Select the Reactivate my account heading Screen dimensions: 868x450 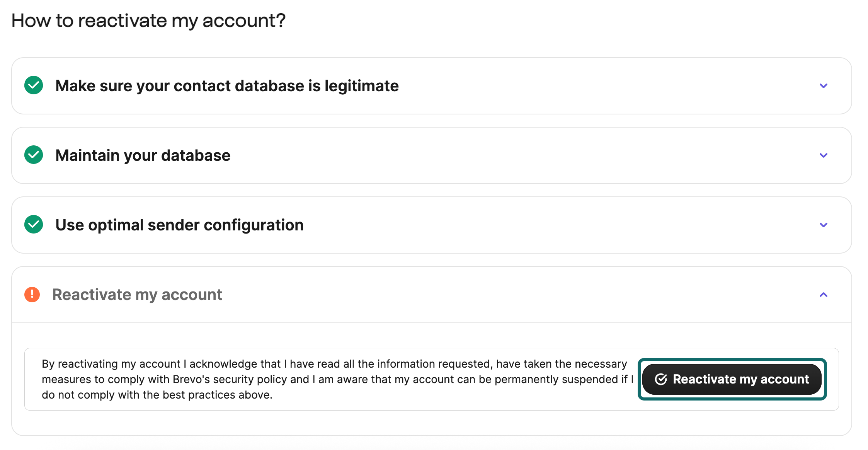137,294
